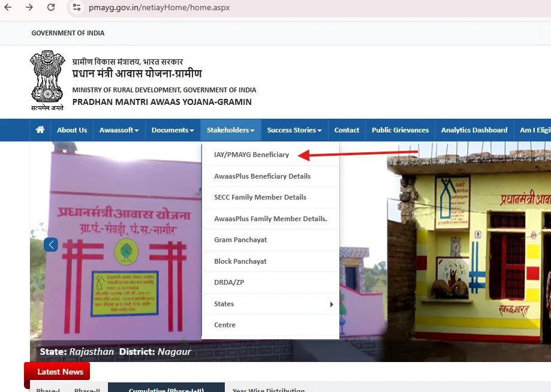Screen dimensions: 551x392
Task: Open site information icon in address bar
Action: 77,7
